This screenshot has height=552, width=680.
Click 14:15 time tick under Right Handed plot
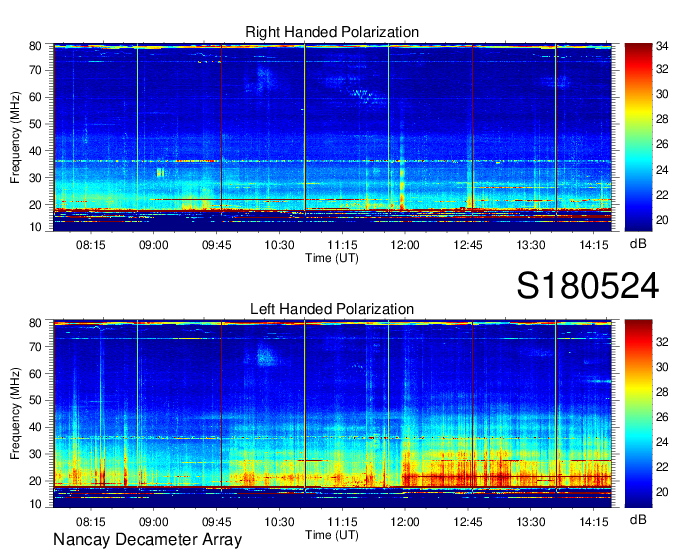[x=594, y=245]
